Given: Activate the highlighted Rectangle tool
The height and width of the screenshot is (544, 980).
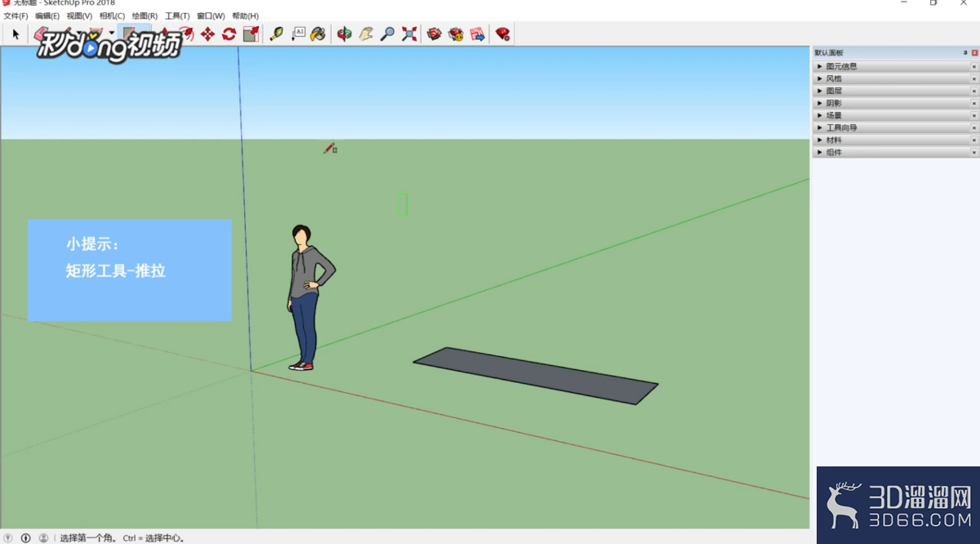Looking at the screenshot, I should (x=130, y=33).
